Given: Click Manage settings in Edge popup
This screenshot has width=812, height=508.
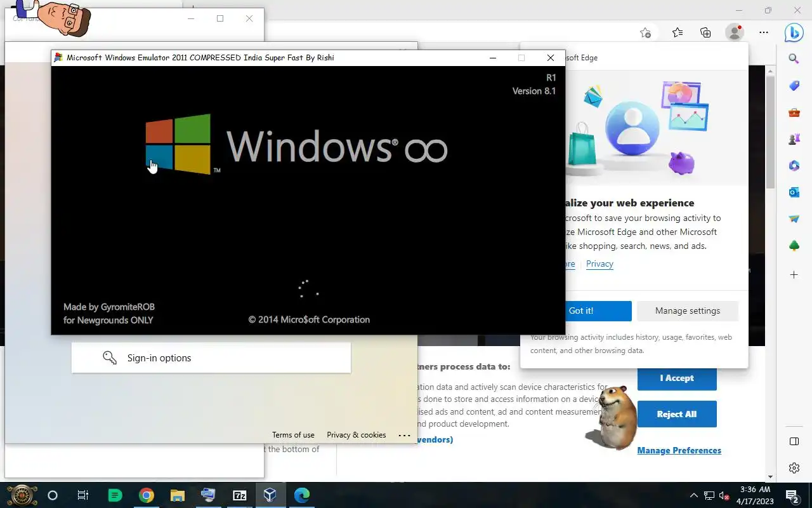Looking at the screenshot, I should pyautogui.click(x=688, y=311).
